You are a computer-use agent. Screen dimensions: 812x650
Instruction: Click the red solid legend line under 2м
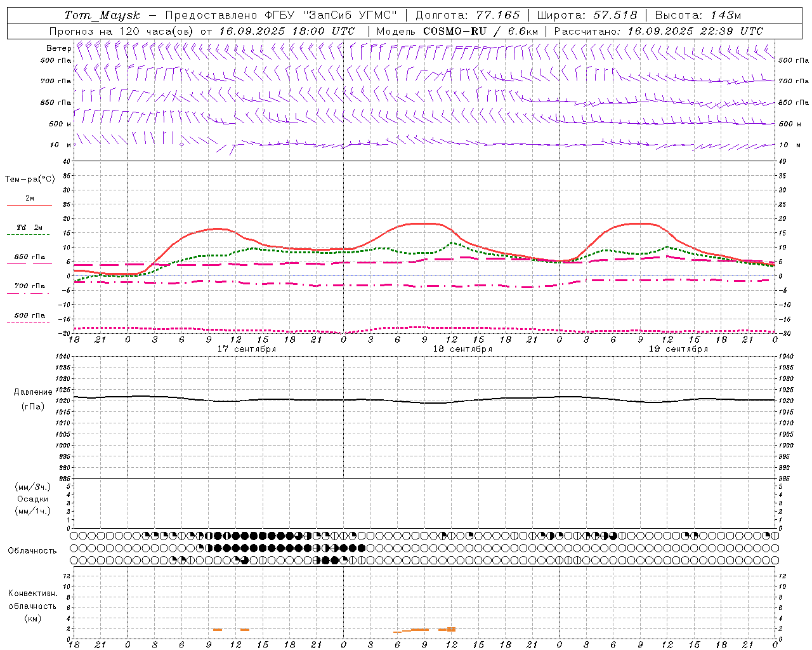(29, 205)
